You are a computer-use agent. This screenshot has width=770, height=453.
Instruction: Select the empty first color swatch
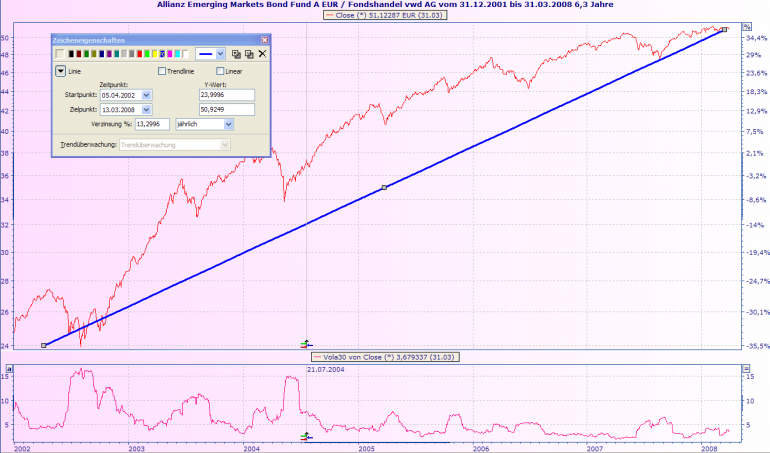tap(60, 54)
